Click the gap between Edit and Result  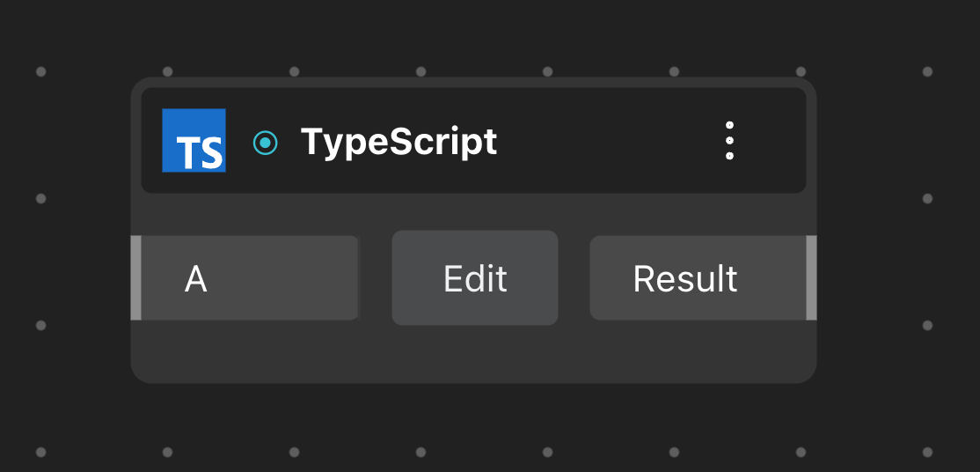point(574,278)
